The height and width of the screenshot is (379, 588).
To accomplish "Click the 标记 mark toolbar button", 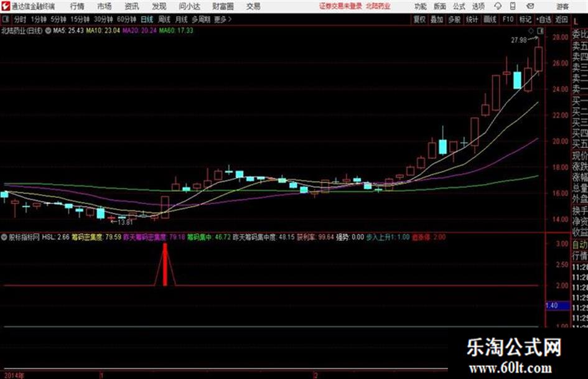I will pos(525,19).
